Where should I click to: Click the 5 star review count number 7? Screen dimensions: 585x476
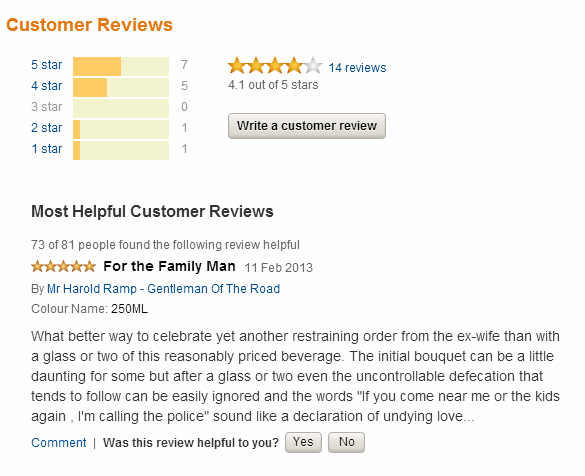pos(184,65)
